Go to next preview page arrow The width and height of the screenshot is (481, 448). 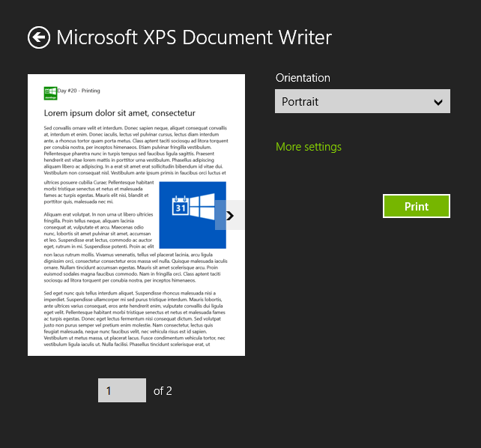coord(230,215)
